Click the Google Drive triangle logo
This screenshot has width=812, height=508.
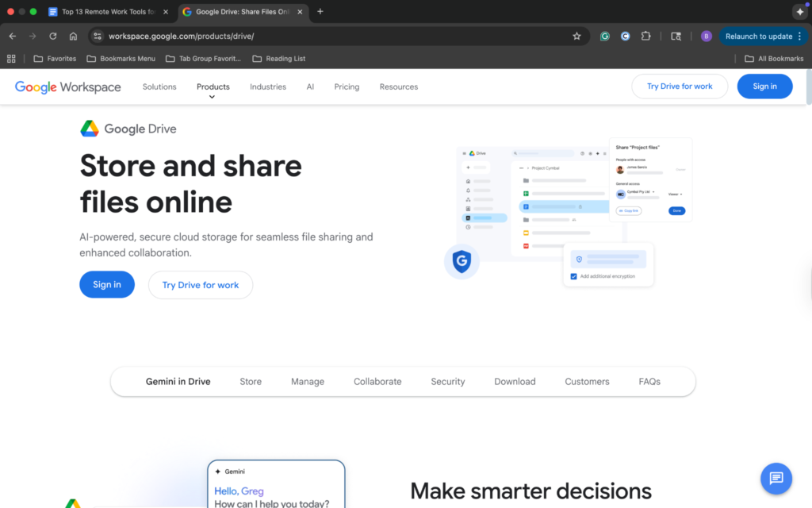pos(90,129)
